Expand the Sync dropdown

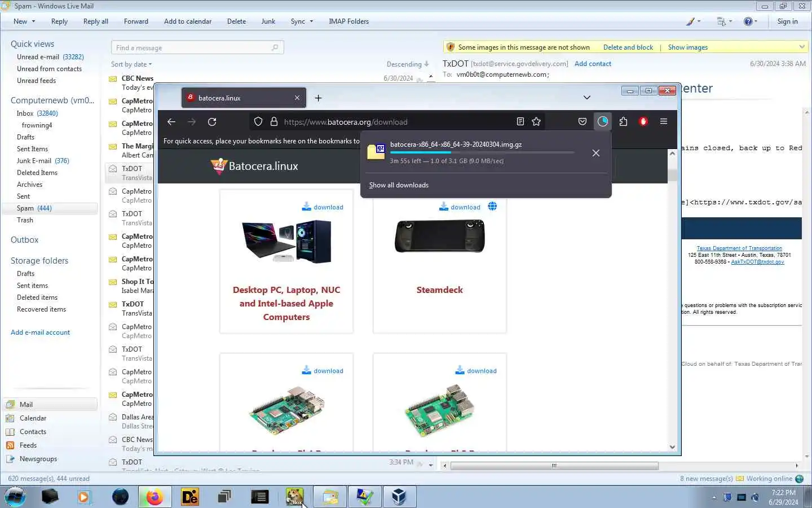(x=311, y=21)
